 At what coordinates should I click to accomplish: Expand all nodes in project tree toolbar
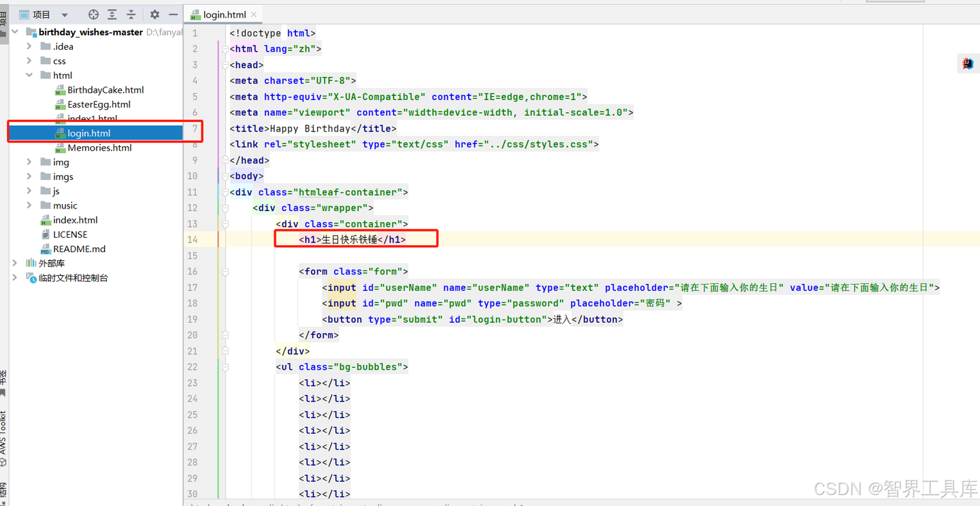[x=112, y=14]
